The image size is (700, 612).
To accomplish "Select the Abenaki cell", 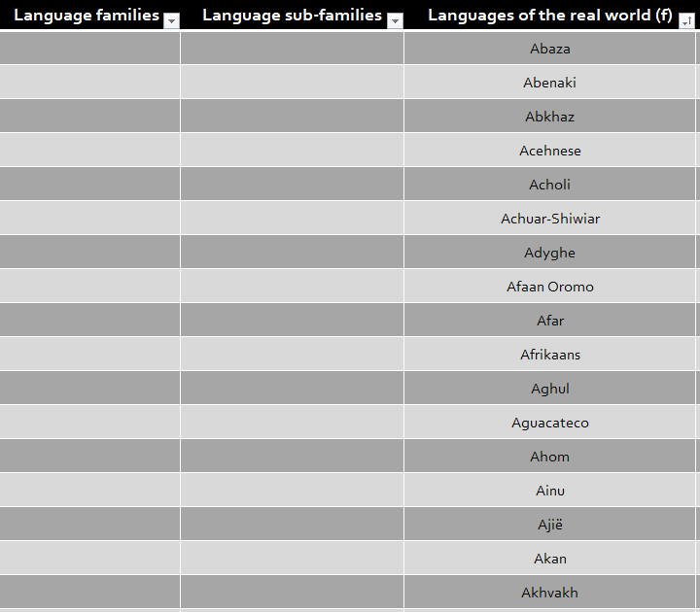I will pyautogui.click(x=549, y=82).
